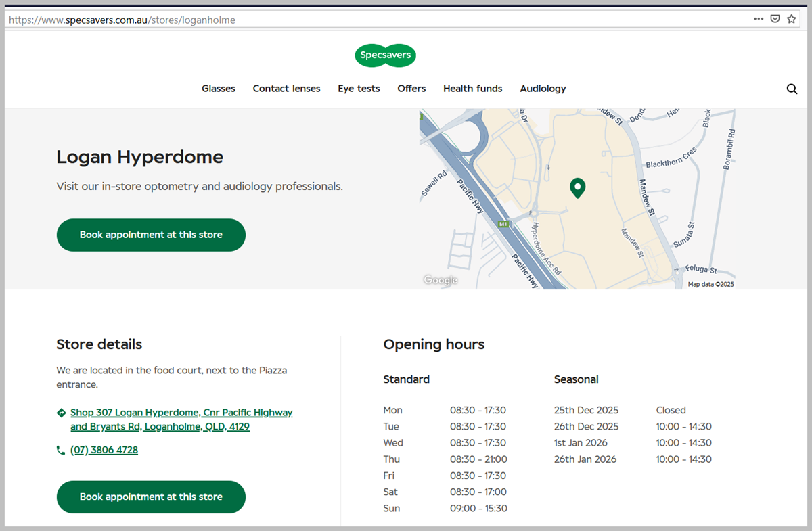Click the browser URL address bar

coord(379,20)
